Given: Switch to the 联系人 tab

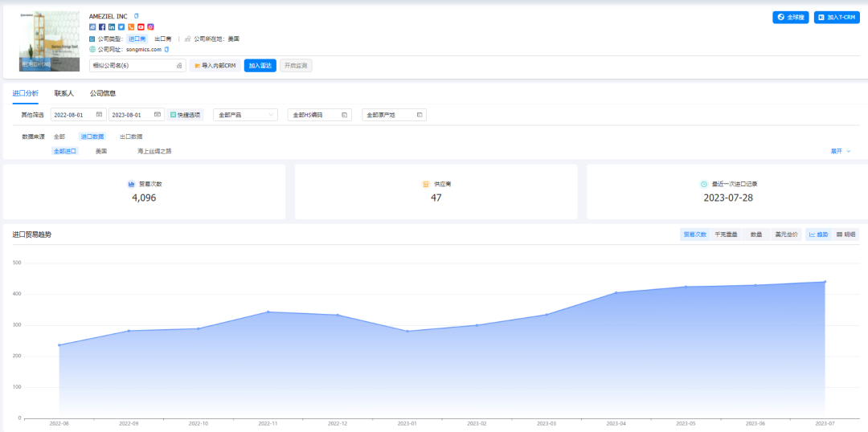Looking at the screenshot, I should point(64,93).
